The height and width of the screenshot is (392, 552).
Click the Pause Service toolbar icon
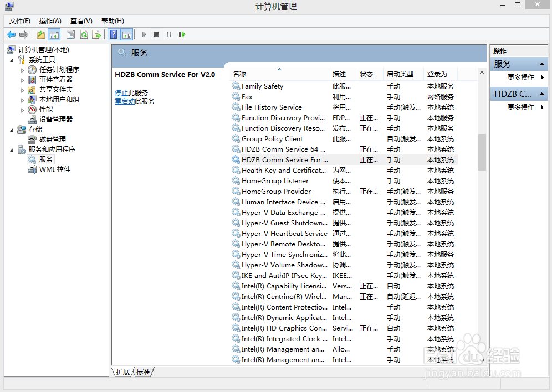(169, 34)
